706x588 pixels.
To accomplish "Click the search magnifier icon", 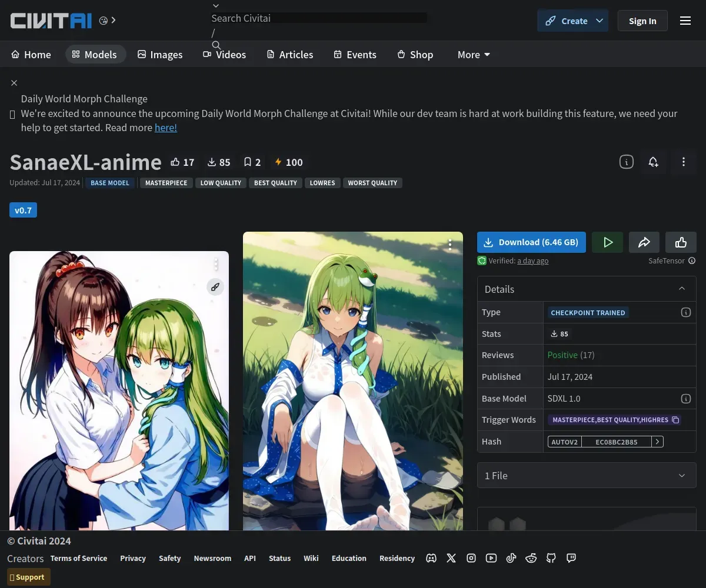I will (x=217, y=45).
